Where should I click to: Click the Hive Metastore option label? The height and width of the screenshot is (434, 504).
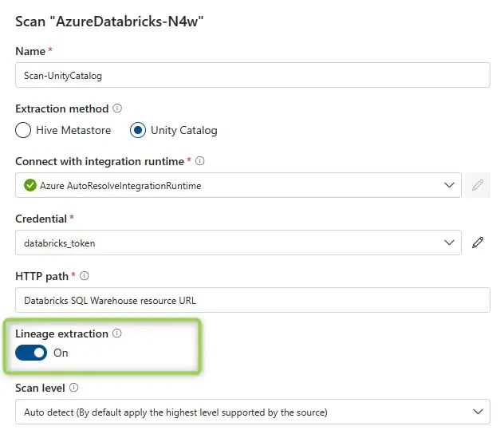(73, 130)
